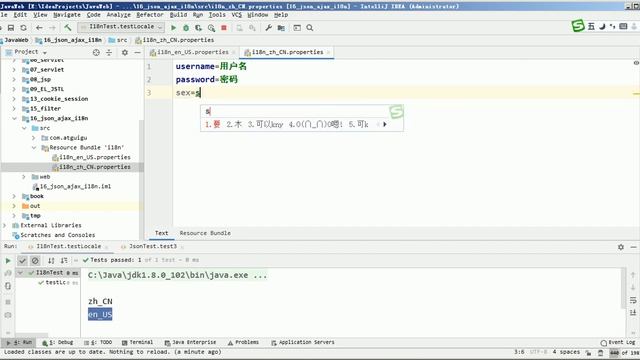The width and height of the screenshot is (640, 360).
Task: Run with coverage icon in toolbar
Action: coord(198,28)
